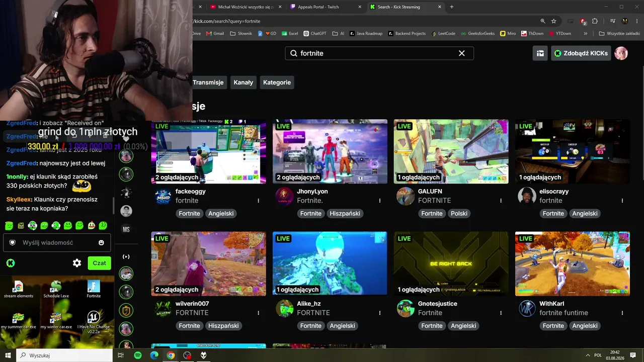Open Spotify from the taskbar
The width and height of the screenshot is (644, 362).
click(x=138, y=355)
